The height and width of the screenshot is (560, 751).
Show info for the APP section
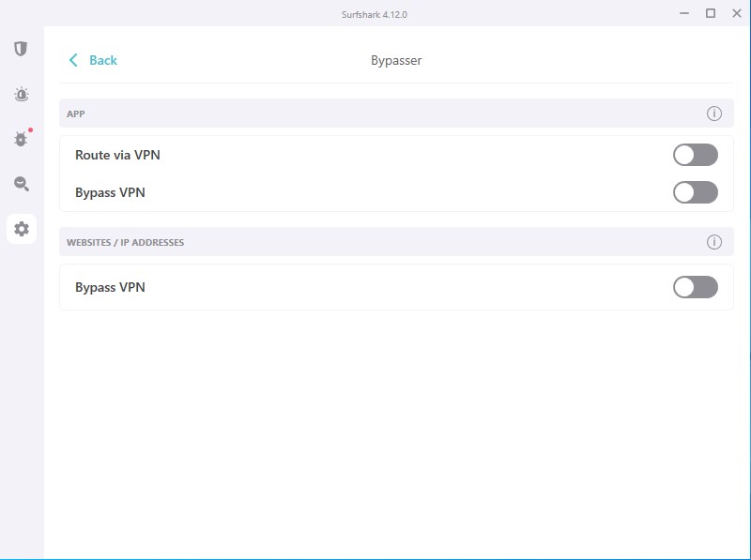pyautogui.click(x=714, y=114)
